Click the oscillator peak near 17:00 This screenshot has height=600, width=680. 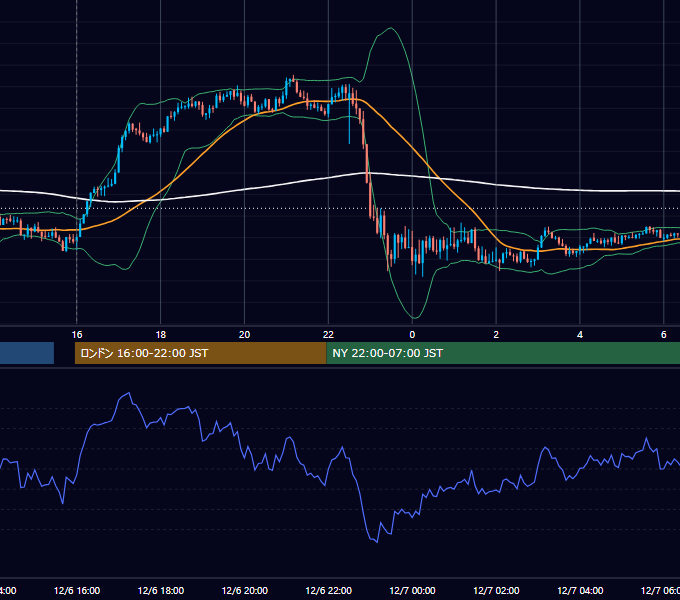tap(128, 393)
